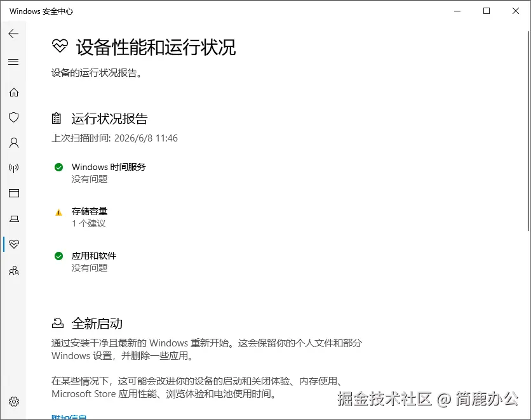This screenshot has height=420, width=531.
Task: Click 没有问题 under Windows 时间服务
Action: (x=90, y=179)
